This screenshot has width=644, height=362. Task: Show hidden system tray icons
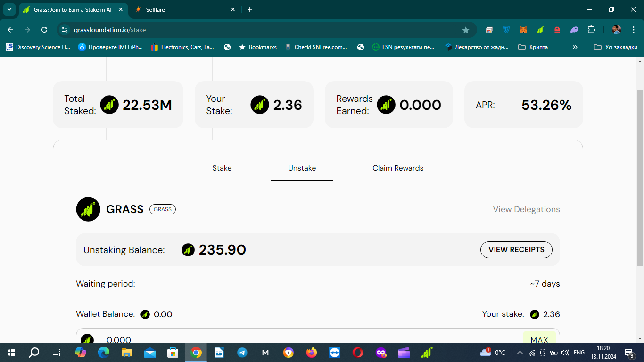click(x=520, y=353)
